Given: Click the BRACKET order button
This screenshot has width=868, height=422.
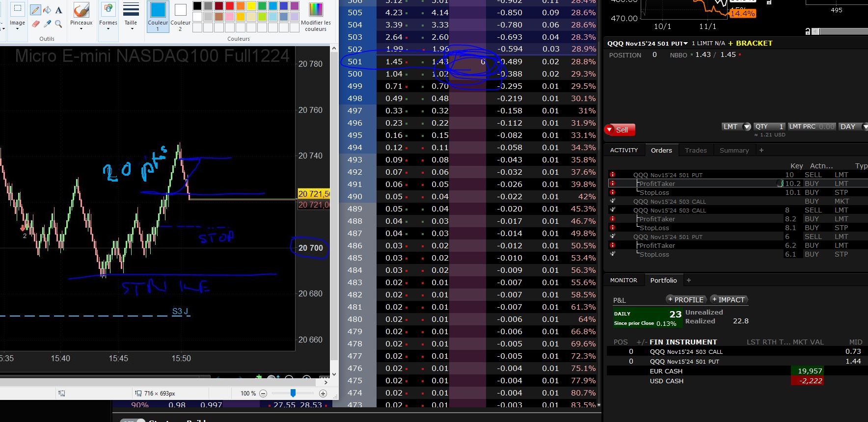Looking at the screenshot, I should tap(751, 43).
